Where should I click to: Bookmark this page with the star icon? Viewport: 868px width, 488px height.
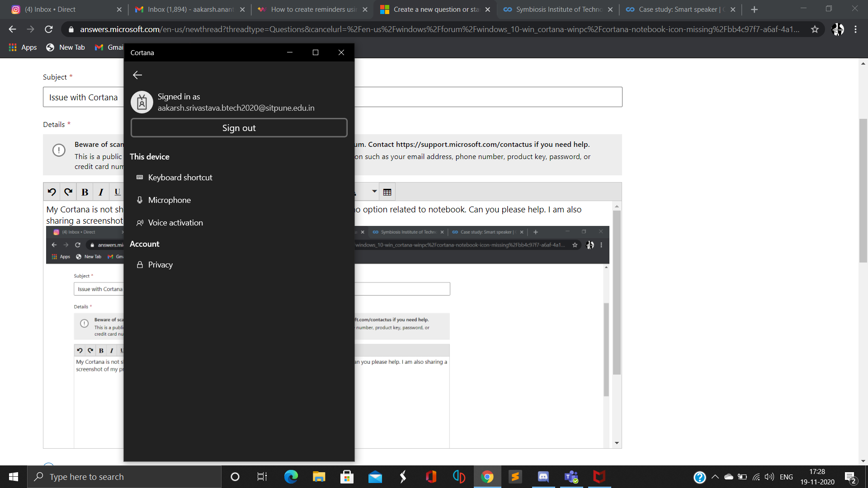[x=815, y=29]
